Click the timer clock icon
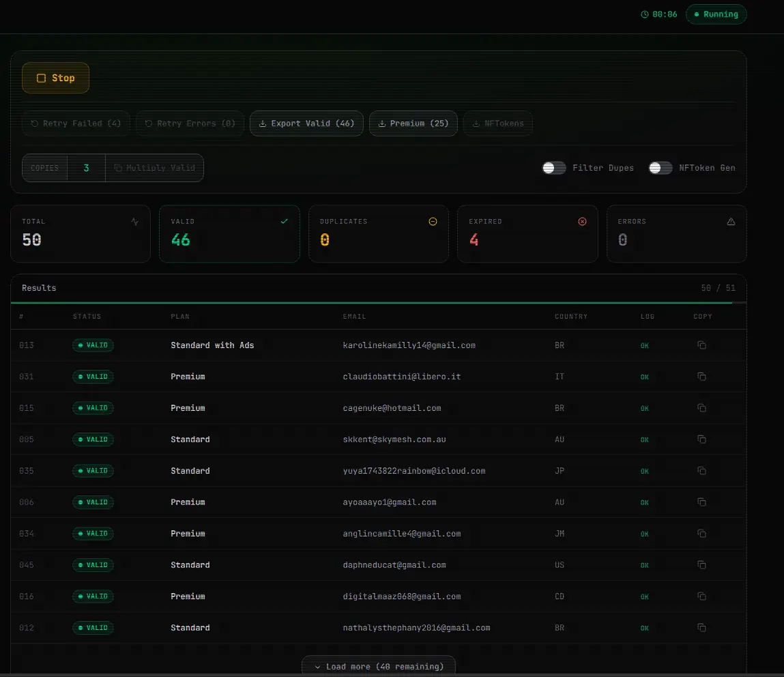Image resolution: width=784 pixels, height=677 pixels. click(645, 14)
